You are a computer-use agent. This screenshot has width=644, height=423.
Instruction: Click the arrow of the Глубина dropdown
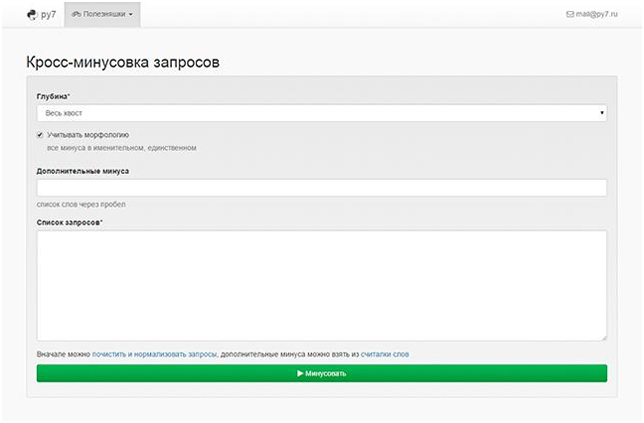(x=602, y=113)
